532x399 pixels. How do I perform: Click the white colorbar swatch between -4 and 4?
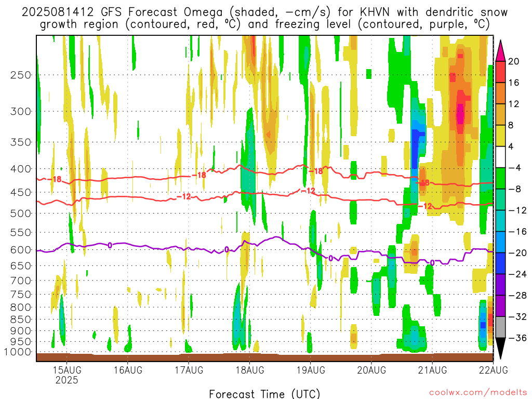(x=500, y=157)
